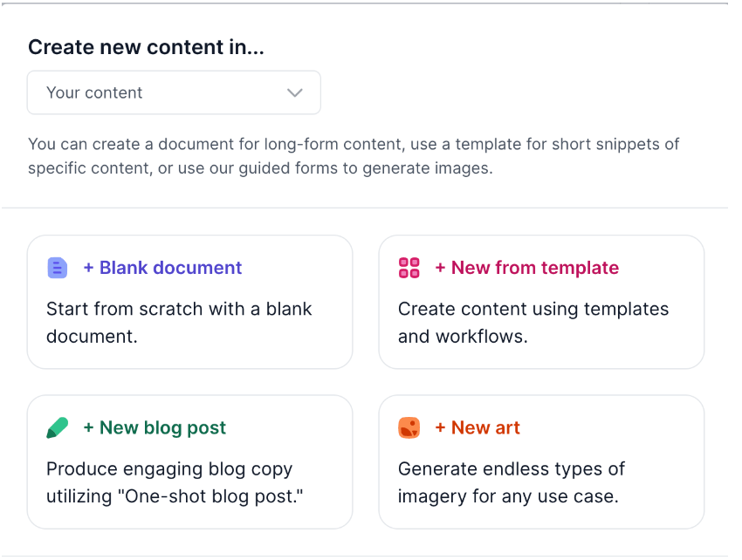
Task: Choose the "+ New from template" title
Action: (x=526, y=268)
